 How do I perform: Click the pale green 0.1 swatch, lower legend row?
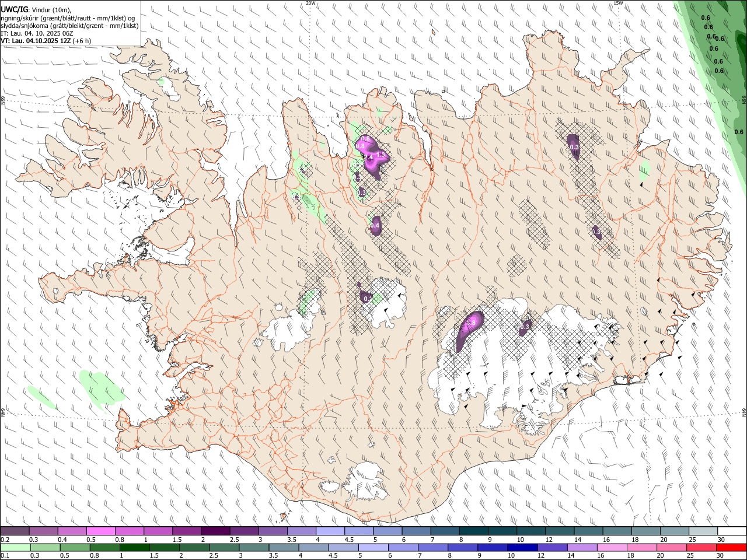click(15, 547)
